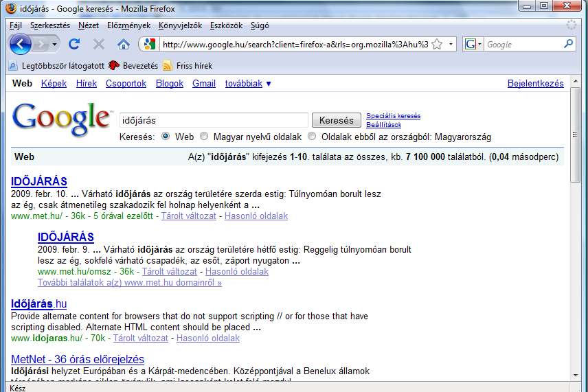Open Hasonló oldalak for www.met.hu/ result
Screen dimensions: 588x392
256,216
